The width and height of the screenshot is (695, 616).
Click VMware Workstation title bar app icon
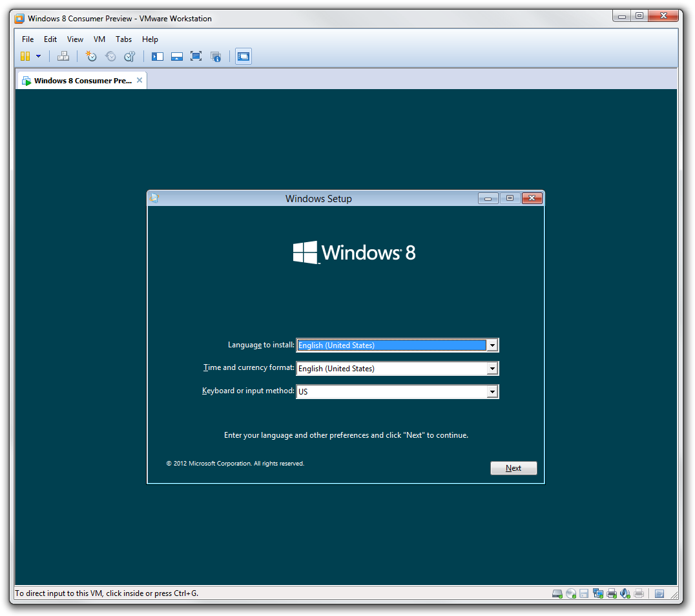[19, 19]
